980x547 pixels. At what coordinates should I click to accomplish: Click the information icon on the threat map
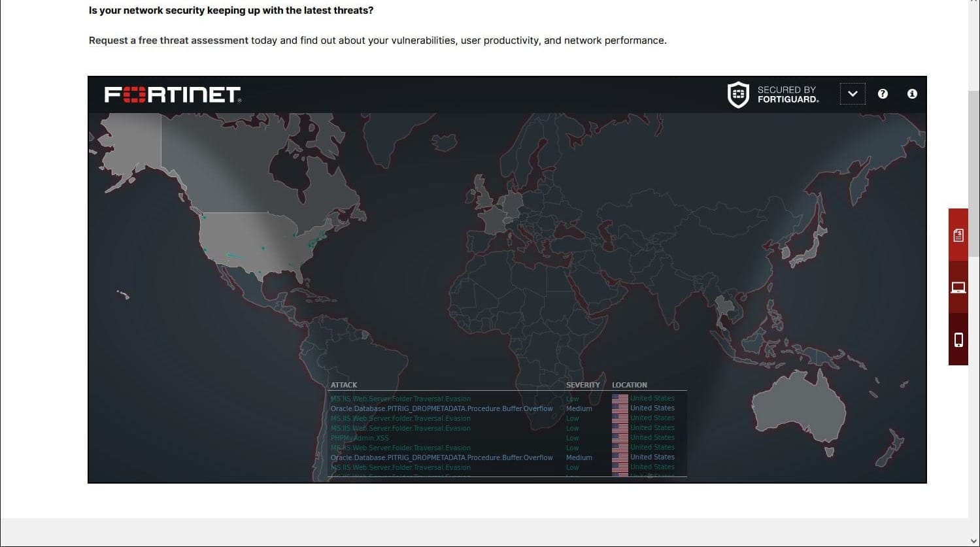tap(912, 93)
